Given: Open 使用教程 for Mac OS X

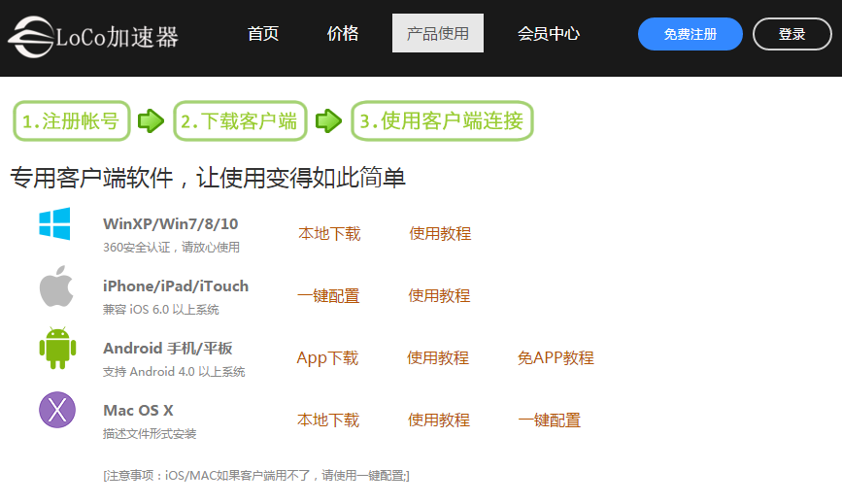Looking at the screenshot, I should click(439, 420).
